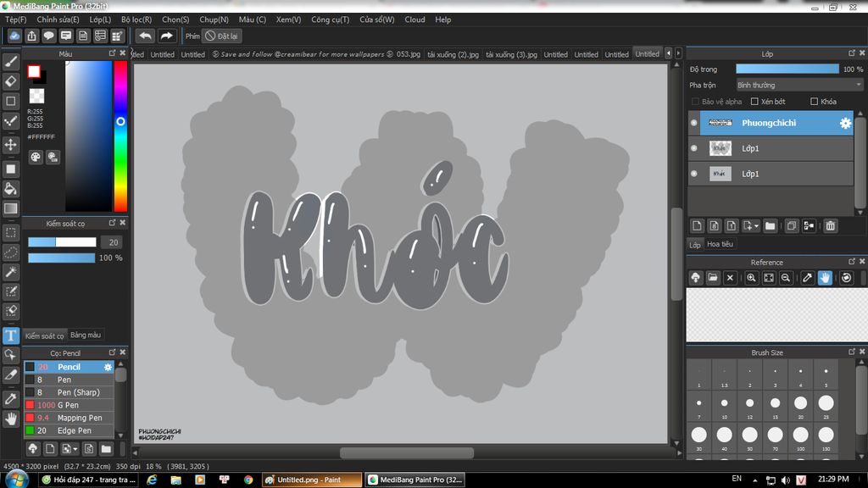The height and width of the screenshot is (488, 868).
Task: Activate the Reference panel hand tool
Action: click(825, 278)
